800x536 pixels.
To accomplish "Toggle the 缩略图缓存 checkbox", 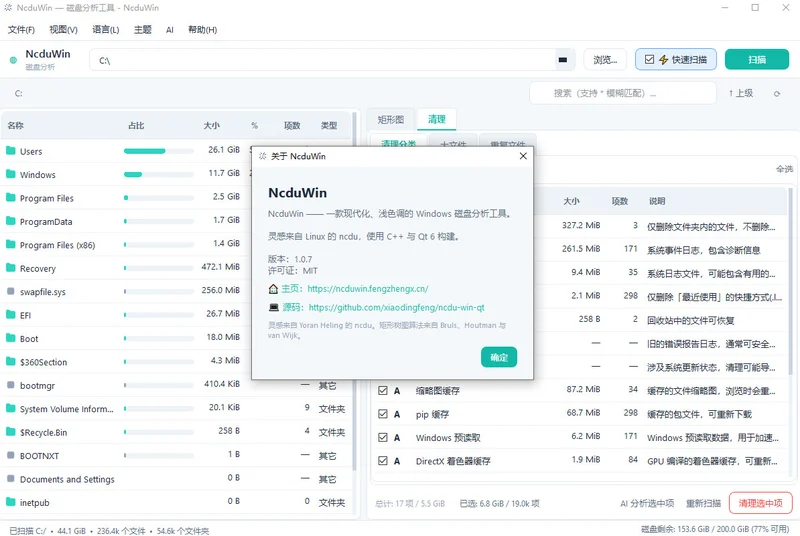I will tap(383, 391).
